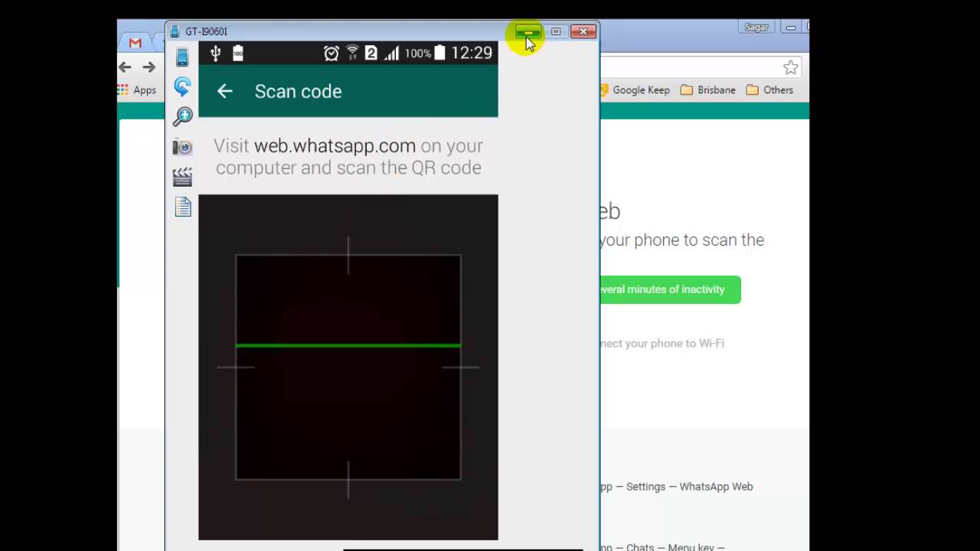The width and height of the screenshot is (980, 551).
Task: Click the 'your phone to scan the' text
Action: [681, 240]
